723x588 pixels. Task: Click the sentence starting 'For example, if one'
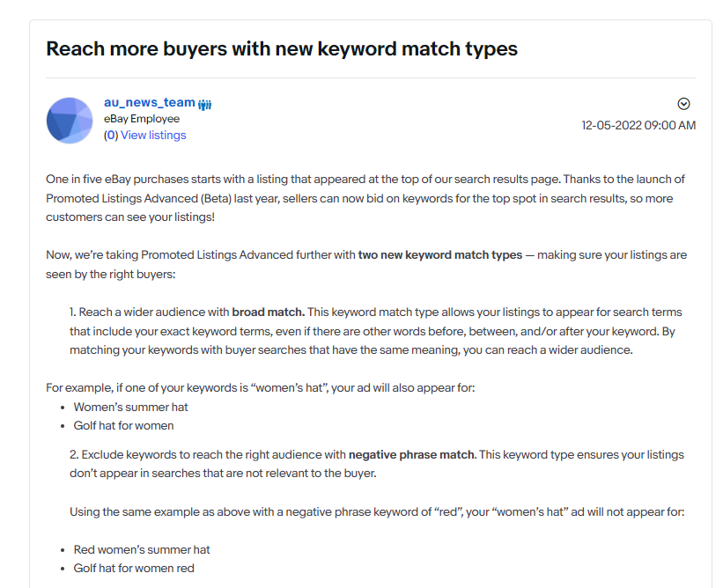pyautogui.click(x=260, y=387)
